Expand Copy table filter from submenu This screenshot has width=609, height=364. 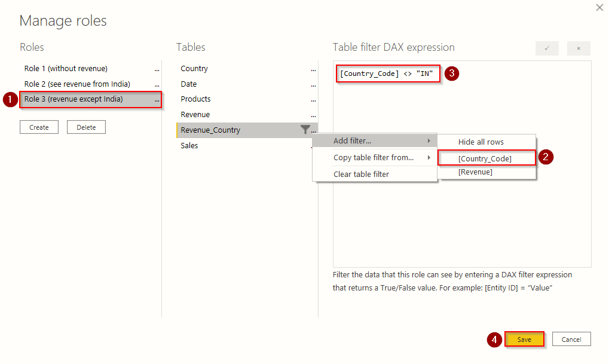tap(375, 158)
